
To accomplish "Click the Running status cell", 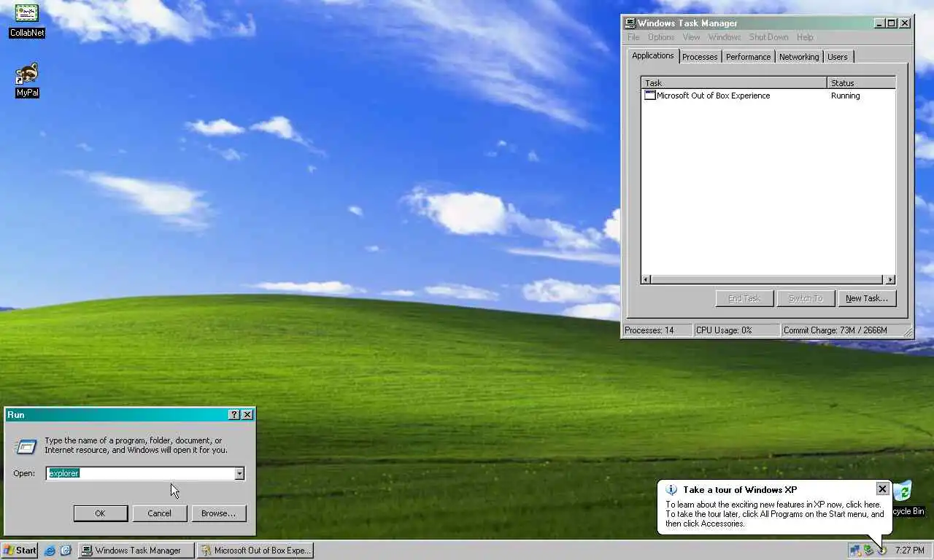I will click(845, 96).
